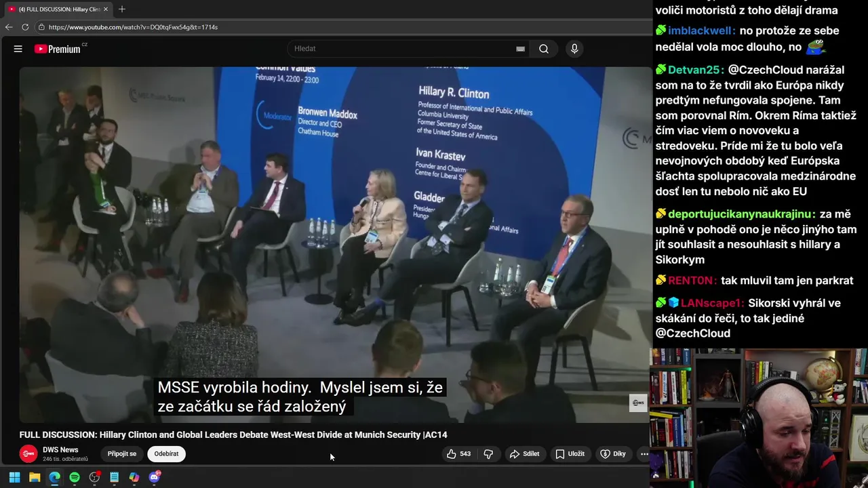The image size is (868, 488).
Task: Click chat username Detvan25
Action: 696,70
